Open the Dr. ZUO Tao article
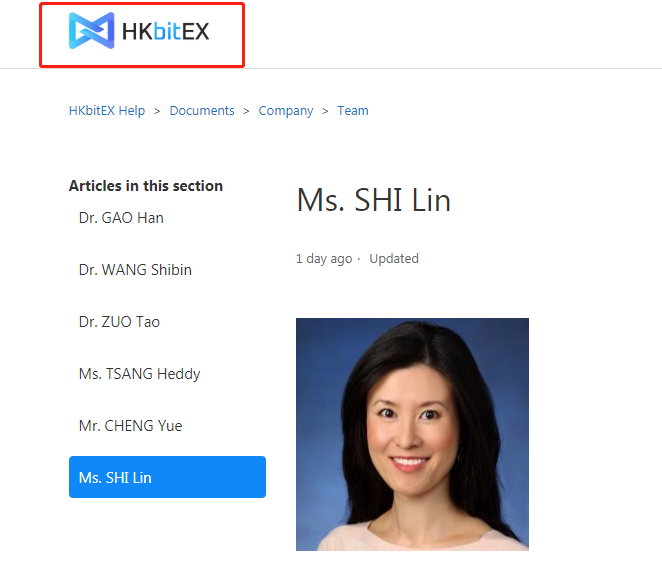Screen dimensions: 662x566 click(x=119, y=322)
